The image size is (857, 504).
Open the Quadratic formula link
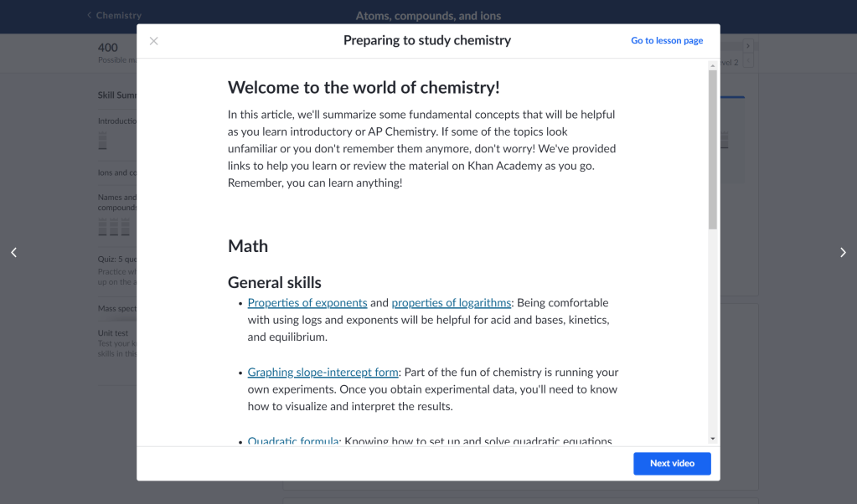pyautogui.click(x=293, y=440)
